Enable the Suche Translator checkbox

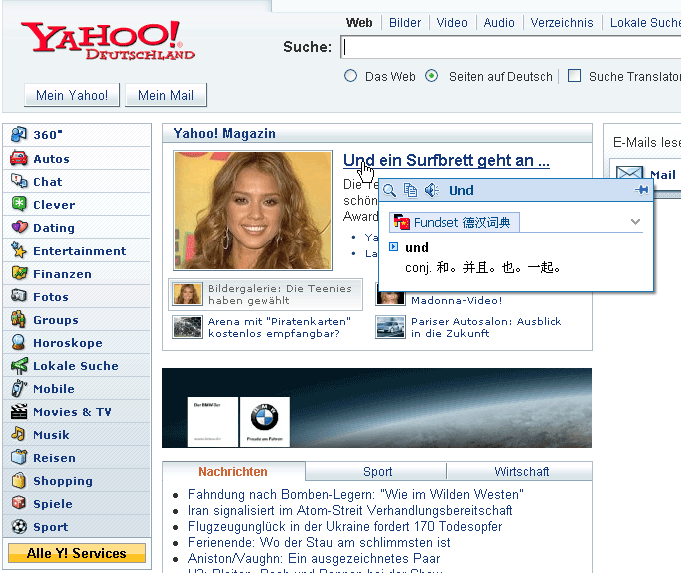click(x=574, y=76)
